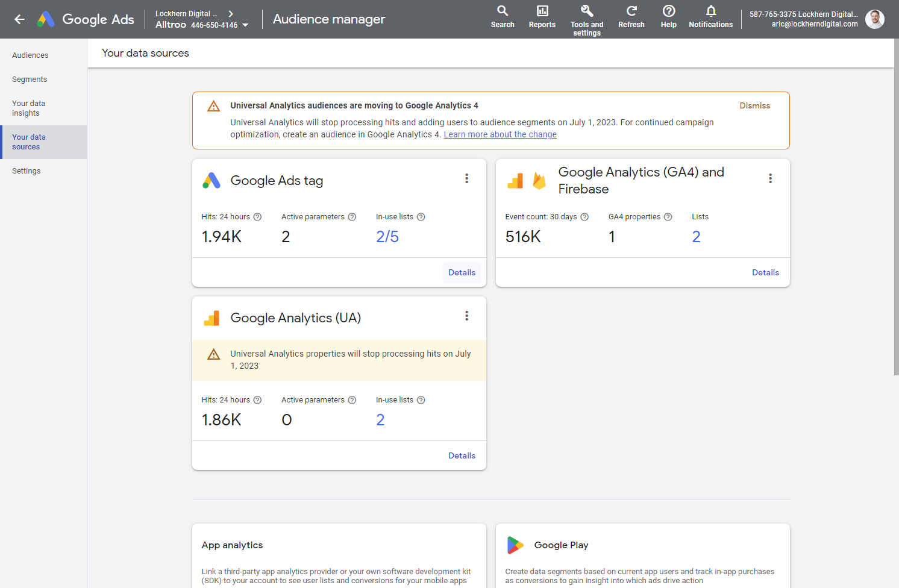The width and height of the screenshot is (899, 588).
Task: Show help for GA4 properties
Action: [668, 217]
